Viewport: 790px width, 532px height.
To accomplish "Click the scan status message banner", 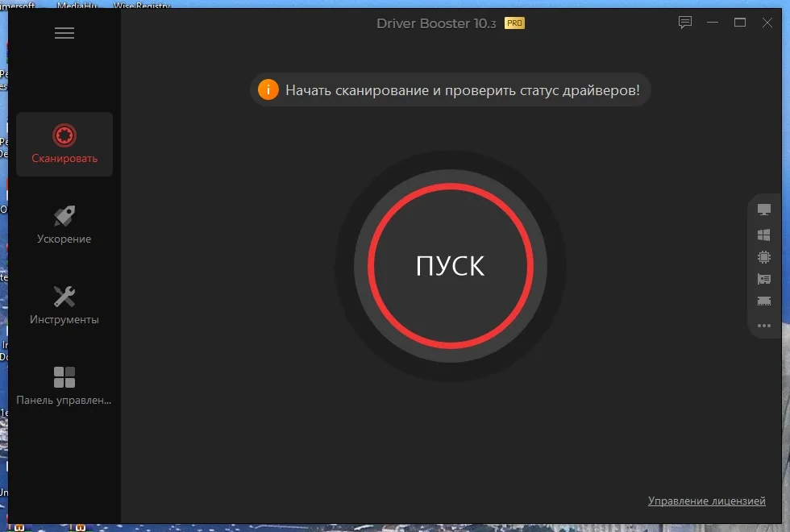I will coord(451,90).
